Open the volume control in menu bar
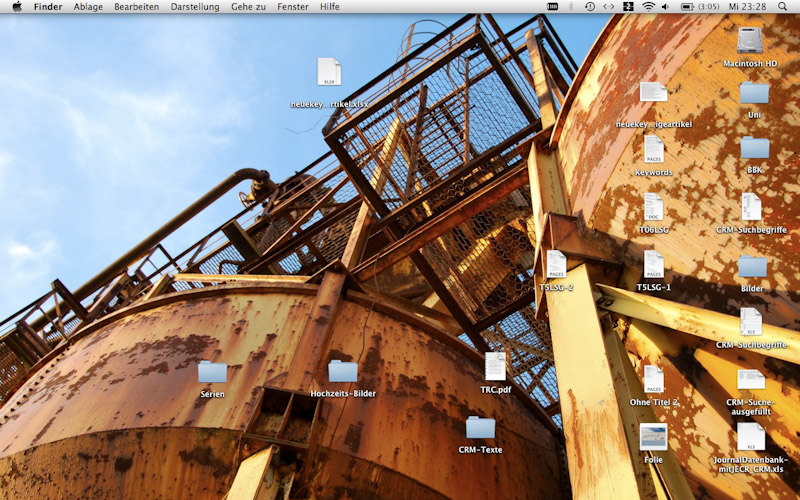The height and width of the screenshot is (500, 800). coord(665,7)
